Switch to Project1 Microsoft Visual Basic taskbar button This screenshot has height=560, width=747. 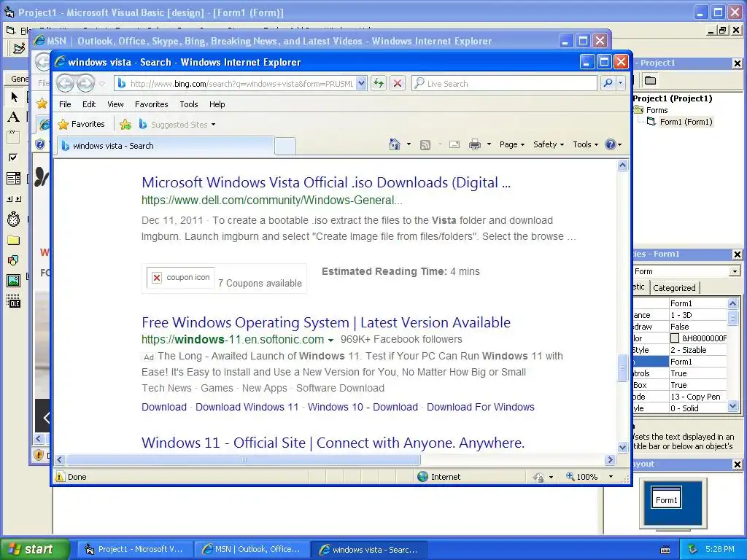tap(135, 549)
